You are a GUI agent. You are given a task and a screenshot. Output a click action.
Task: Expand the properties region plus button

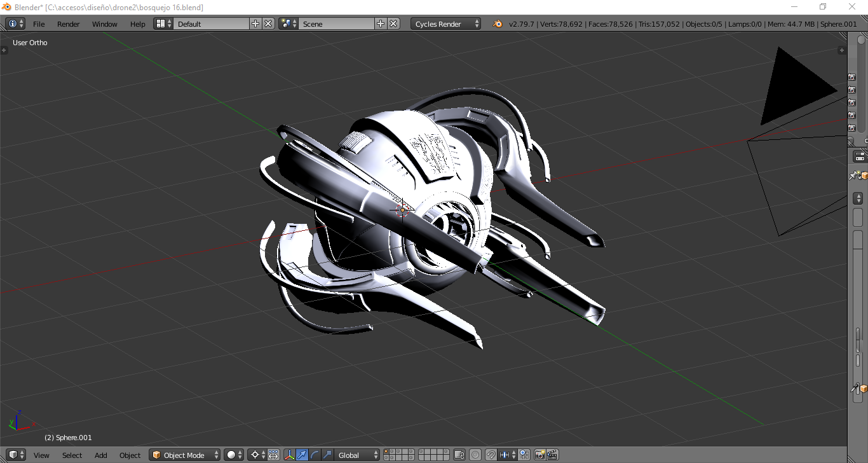pyautogui.click(x=842, y=50)
